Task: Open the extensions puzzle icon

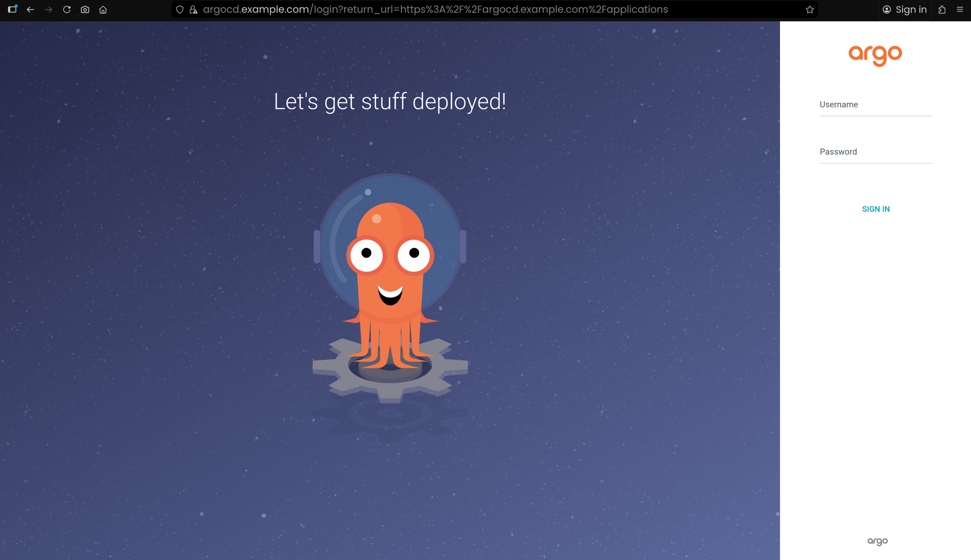Action: coord(942,9)
